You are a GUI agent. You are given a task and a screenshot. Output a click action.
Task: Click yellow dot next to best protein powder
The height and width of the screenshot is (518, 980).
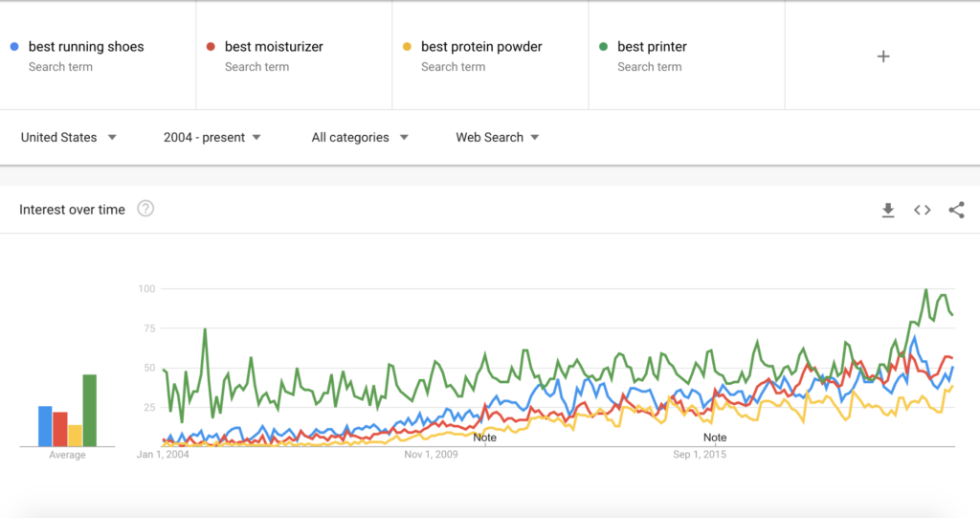[x=406, y=46]
